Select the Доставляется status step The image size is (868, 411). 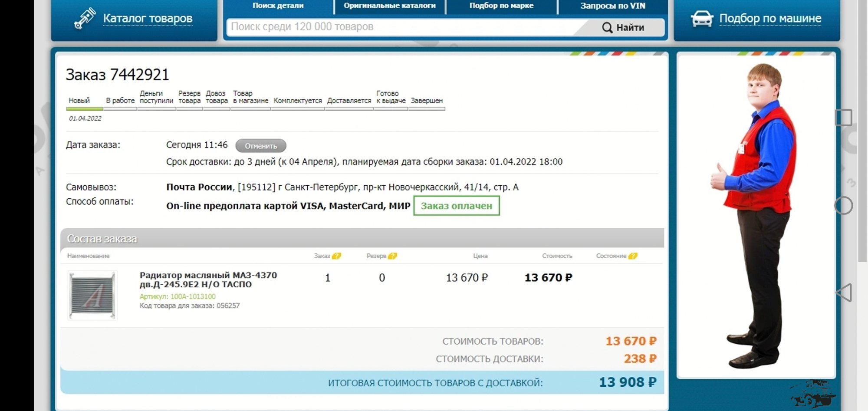pyautogui.click(x=349, y=101)
